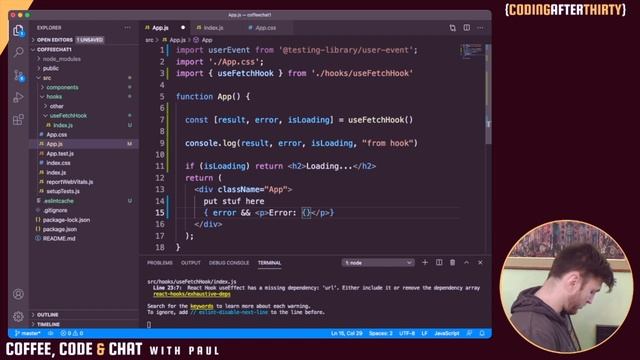Switch to the index.js editor tab

pos(213,28)
